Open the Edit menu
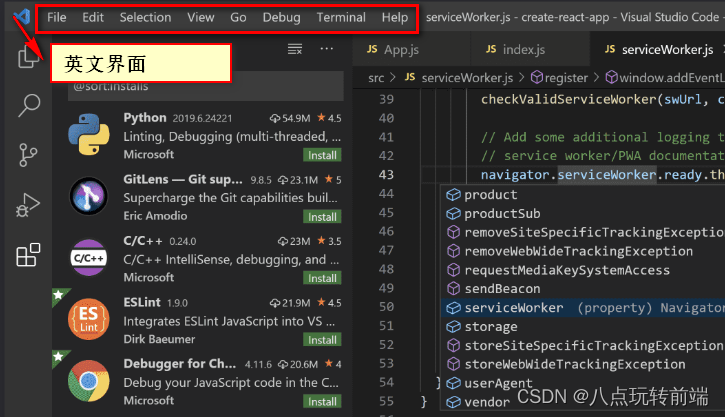This screenshot has width=725, height=417. 93,18
